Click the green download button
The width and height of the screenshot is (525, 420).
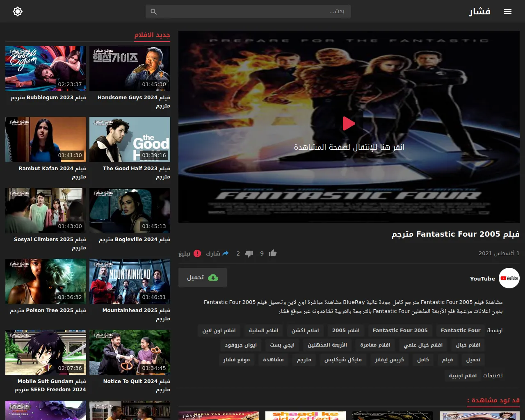tap(203, 278)
